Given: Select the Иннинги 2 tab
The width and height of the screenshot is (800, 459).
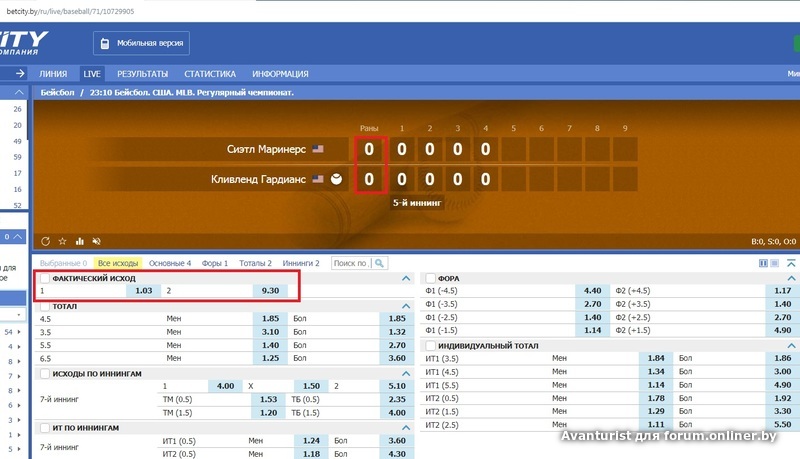Looking at the screenshot, I should [x=301, y=263].
